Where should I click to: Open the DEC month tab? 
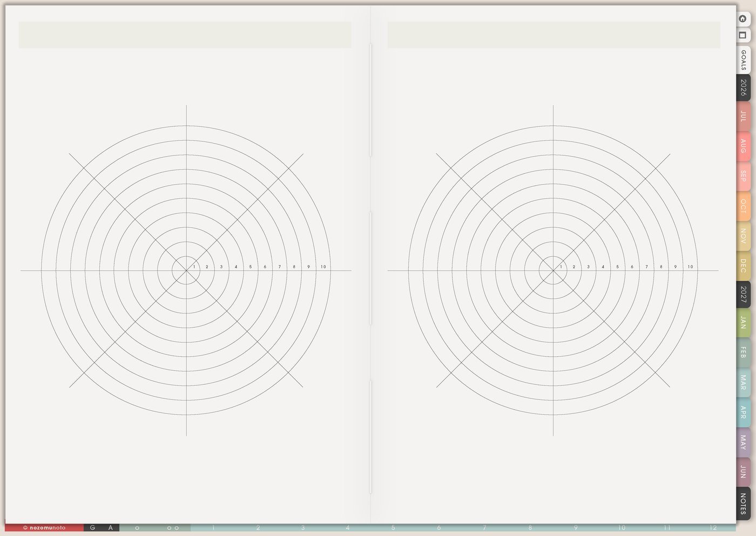click(x=743, y=265)
